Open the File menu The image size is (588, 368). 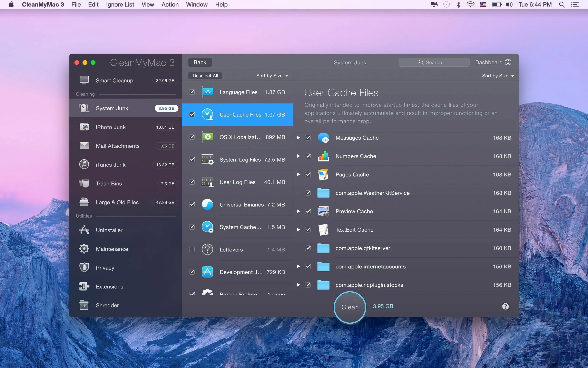pos(76,5)
